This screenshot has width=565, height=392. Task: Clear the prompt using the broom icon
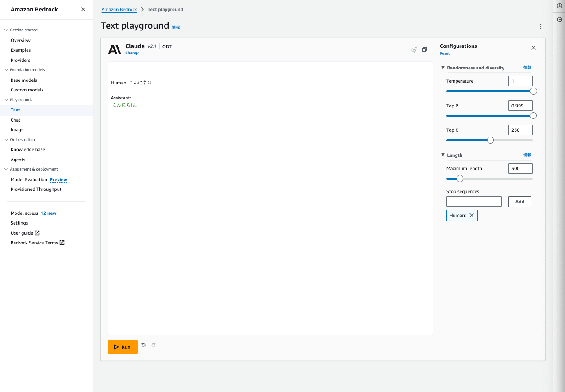click(x=414, y=49)
